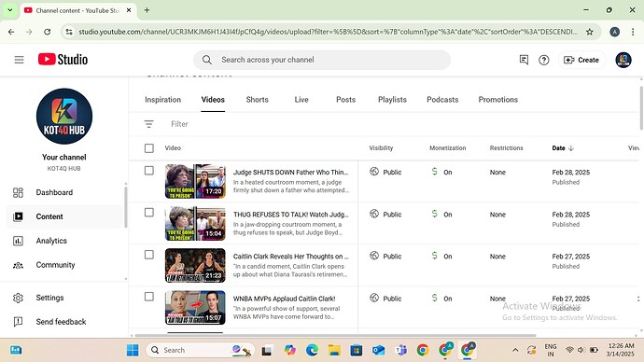This screenshot has width=644, height=362.
Task: Change Public visibility for Caitlin Clark Reveals video
Action: 385,257
